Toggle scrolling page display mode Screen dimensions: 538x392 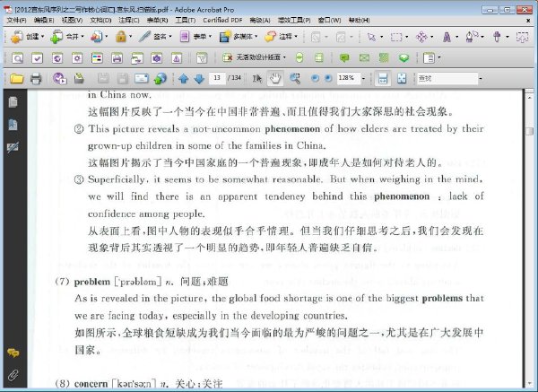pos(382,79)
